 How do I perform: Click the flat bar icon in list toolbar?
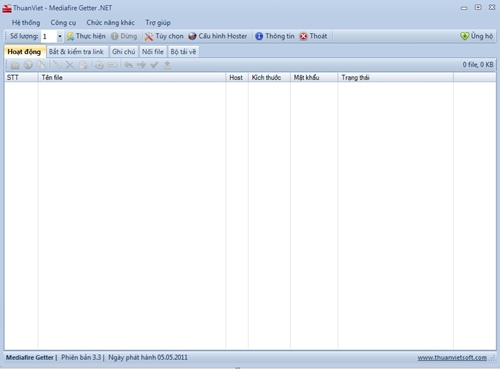(112, 65)
